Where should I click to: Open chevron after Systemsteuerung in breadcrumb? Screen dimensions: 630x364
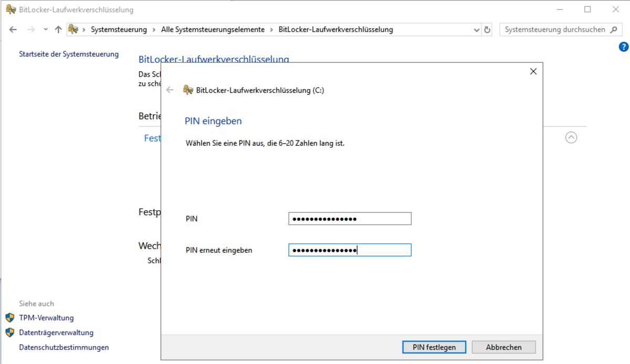coord(154,30)
